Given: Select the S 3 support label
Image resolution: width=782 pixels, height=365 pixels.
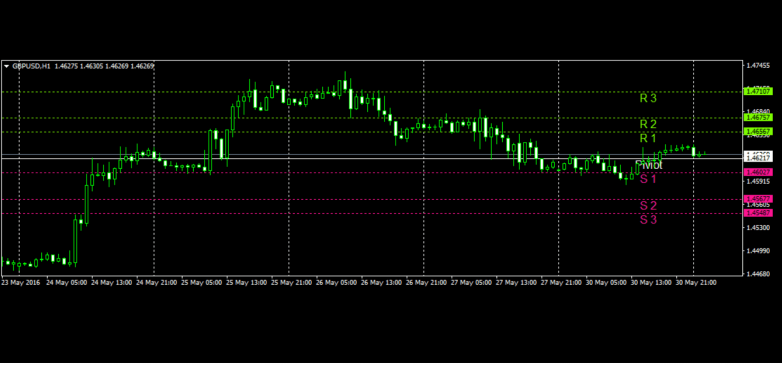Looking at the screenshot, I should pos(648,219).
